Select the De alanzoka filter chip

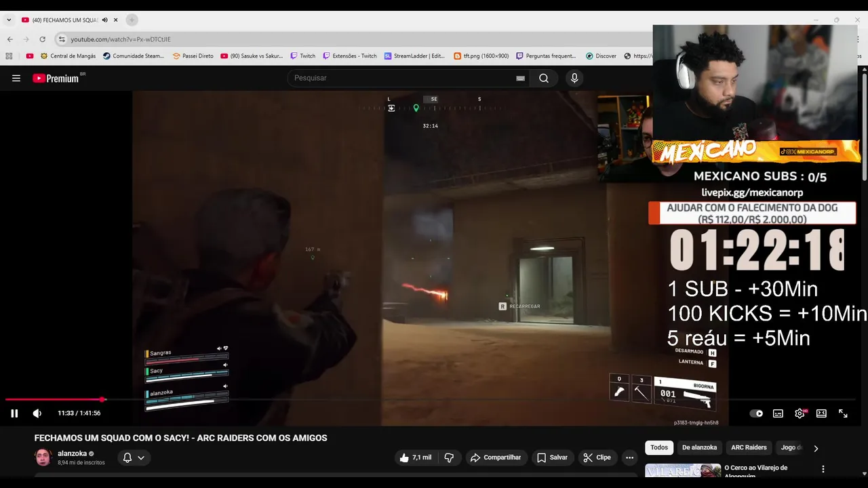click(x=699, y=447)
